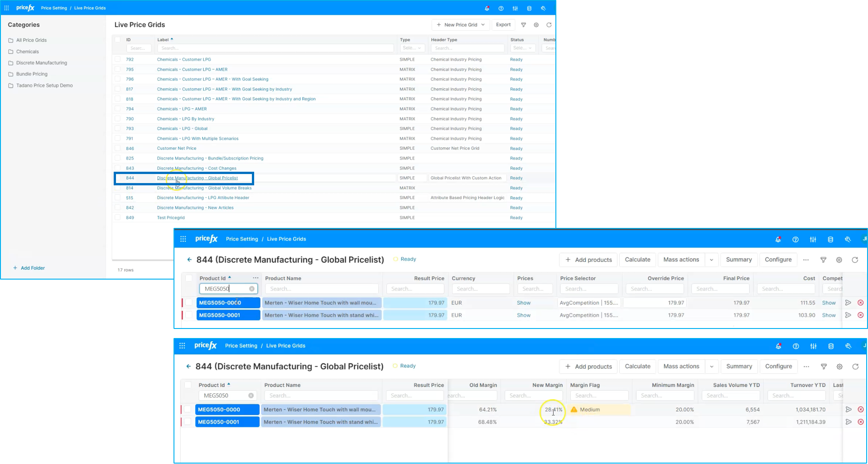
Task: Go back using arrow in bottom 844 window
Action: point(188,366)
